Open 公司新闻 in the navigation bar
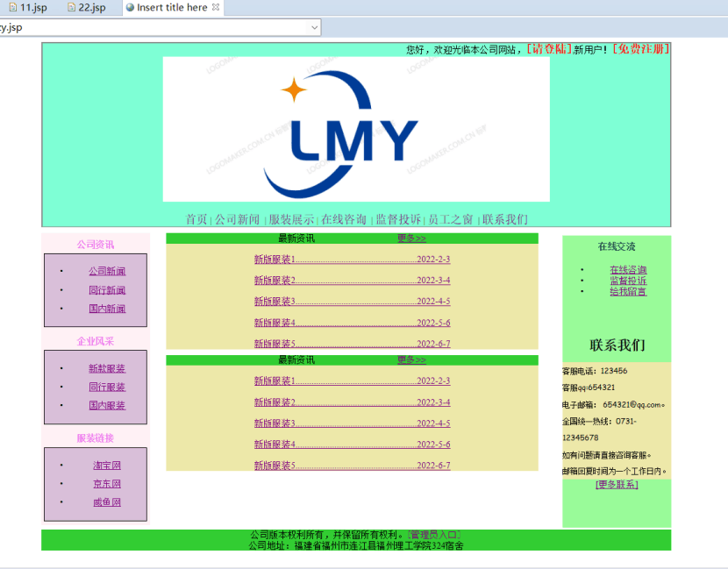This screenshot has width=728, height=569. tap(237, 219)
